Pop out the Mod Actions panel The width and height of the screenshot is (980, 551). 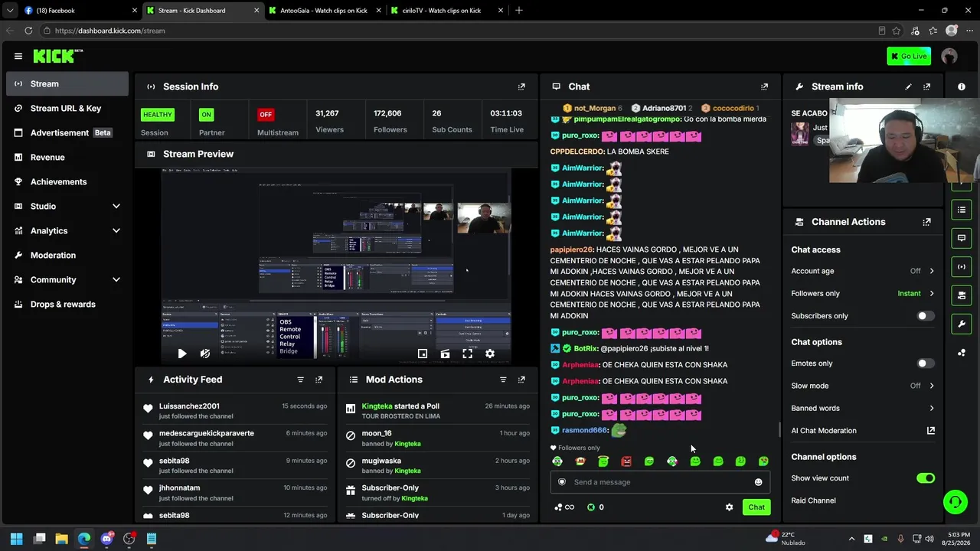(x=521, y=380)
